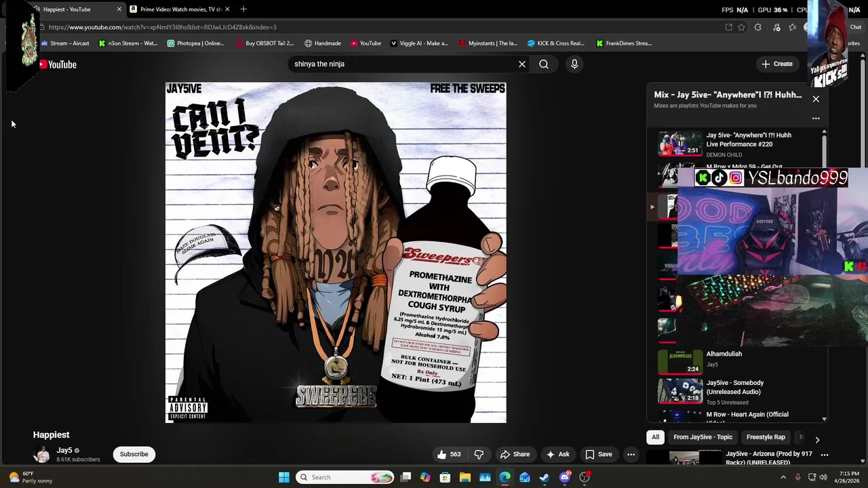Clear the search box with the X icon
Viewport: 868px width, 488px height.
[522, 64]
